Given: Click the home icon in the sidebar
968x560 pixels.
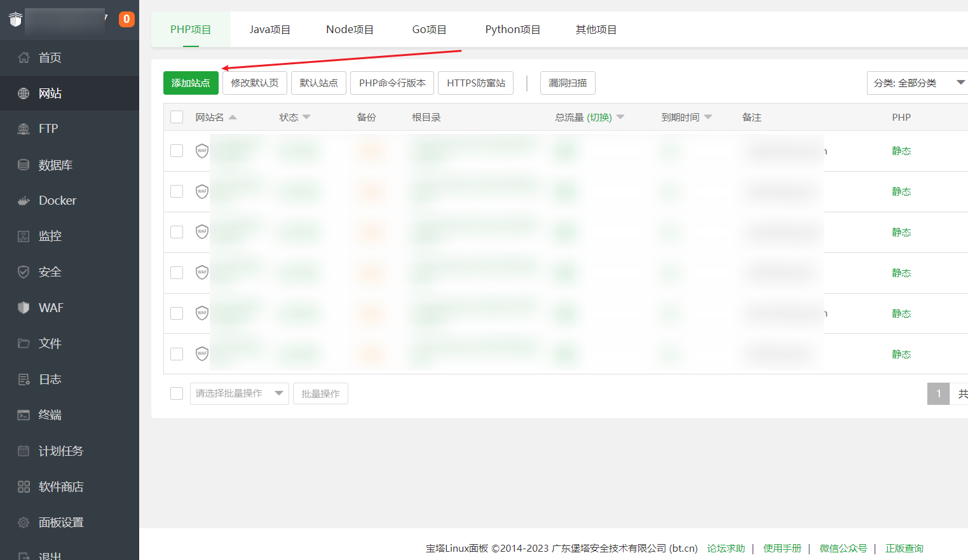Looking at the screenshot, I should point(24,58).
